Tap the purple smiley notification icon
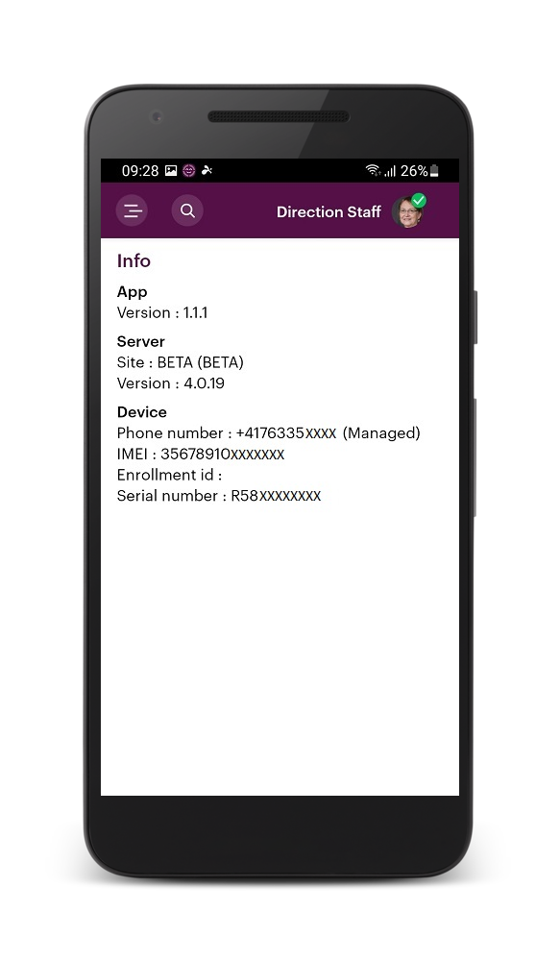Image resolution: width=560 pixels, height=961 pixels. pos(189,171)
